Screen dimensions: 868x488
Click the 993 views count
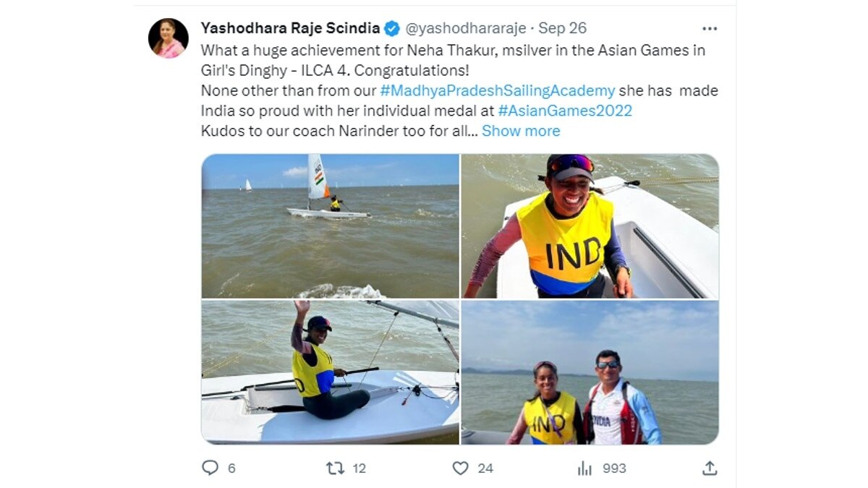click(614, 468)
